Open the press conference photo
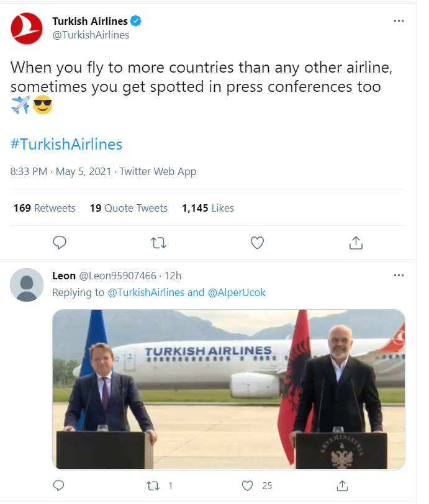Viewport: 429px width, 504px height. [228, 389]
